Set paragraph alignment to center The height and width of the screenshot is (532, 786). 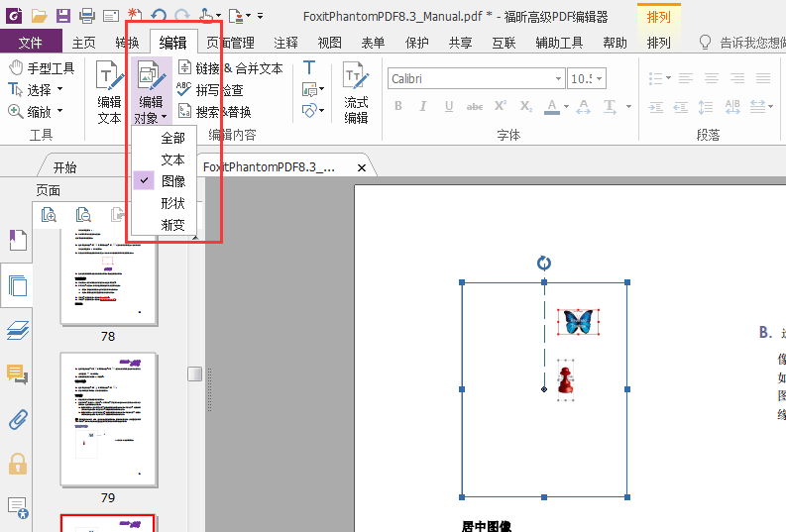[x=712, y=78]
